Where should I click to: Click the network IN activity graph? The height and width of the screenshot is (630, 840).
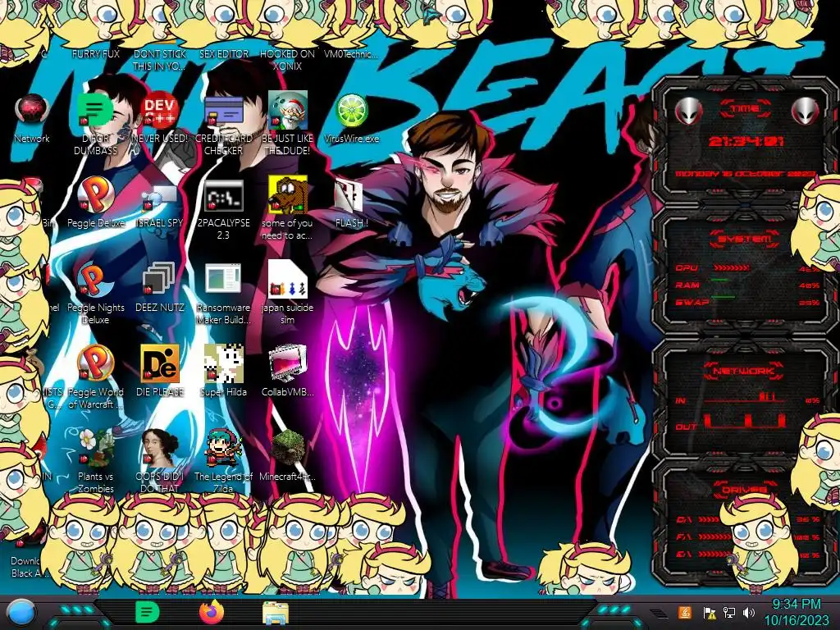745,397
